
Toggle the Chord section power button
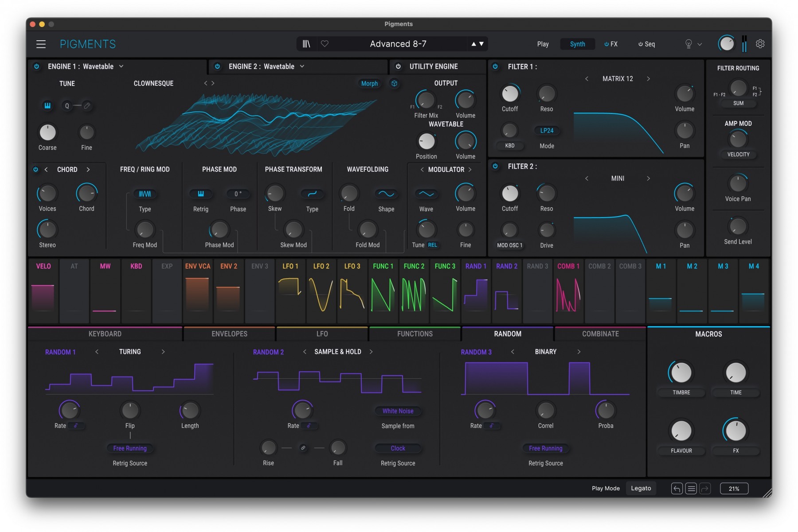coord(35,169)
